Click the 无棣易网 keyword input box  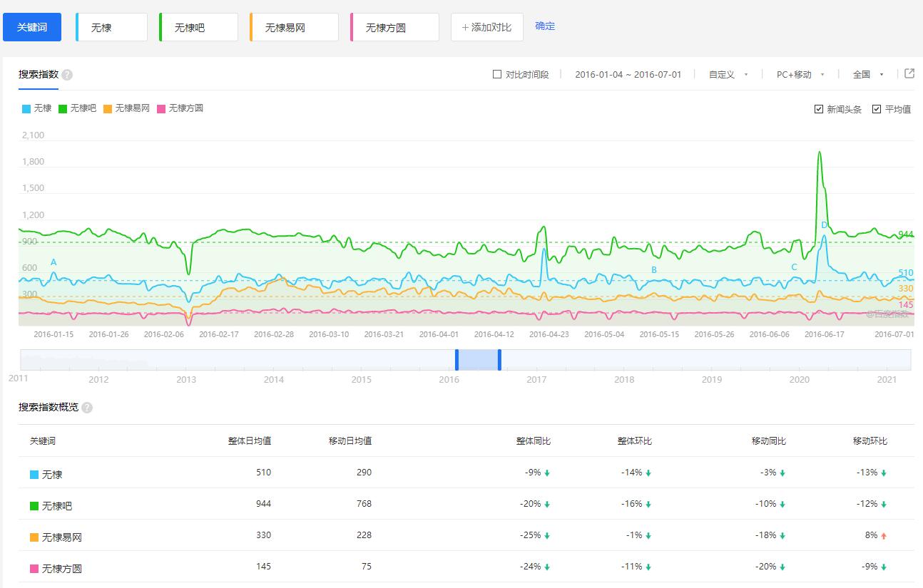294,27
